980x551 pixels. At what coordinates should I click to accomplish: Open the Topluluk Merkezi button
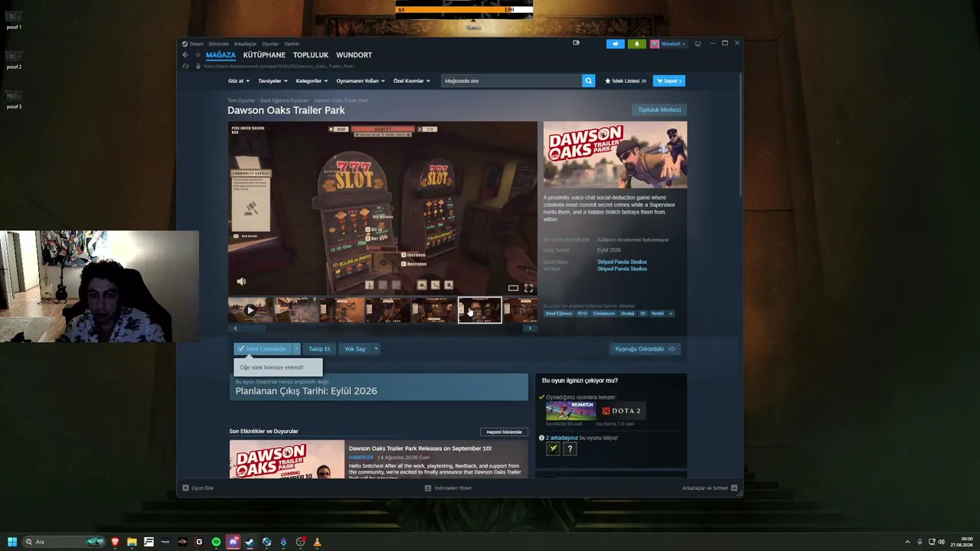click(659, 109)
